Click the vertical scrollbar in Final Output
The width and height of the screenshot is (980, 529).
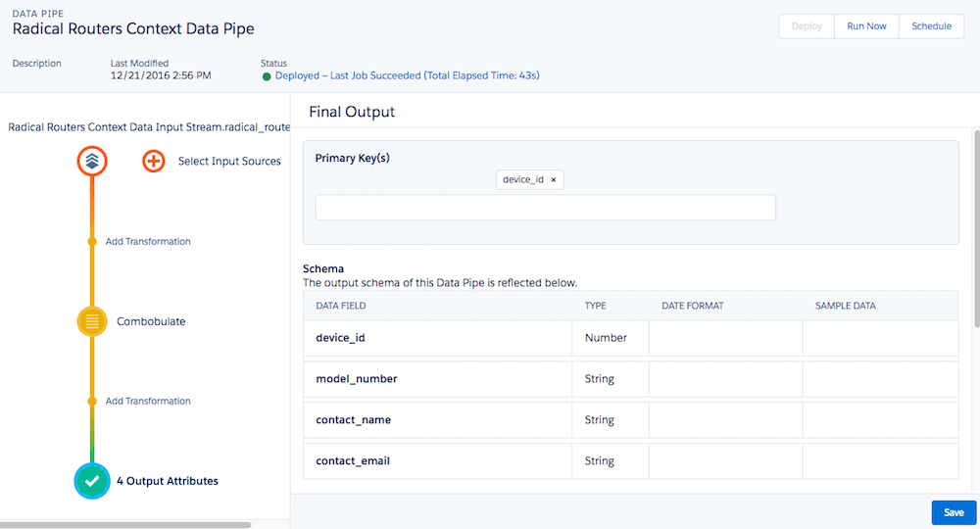click(976, 228)
